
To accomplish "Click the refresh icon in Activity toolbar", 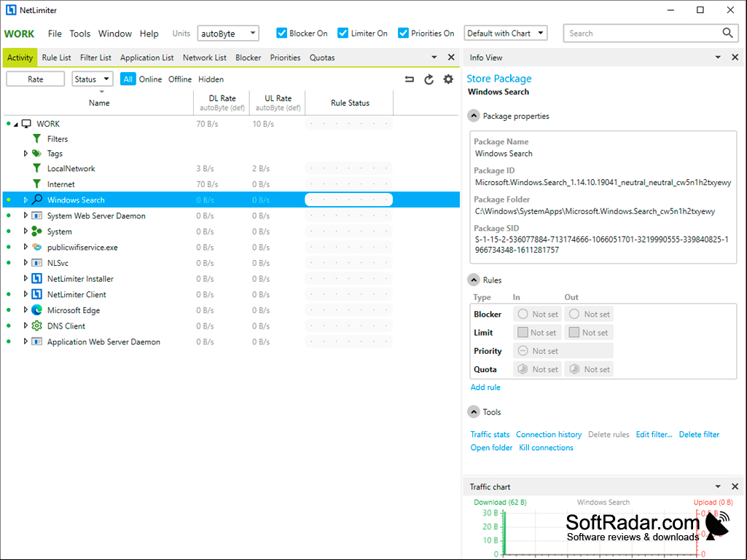I will tap(429, 79).
